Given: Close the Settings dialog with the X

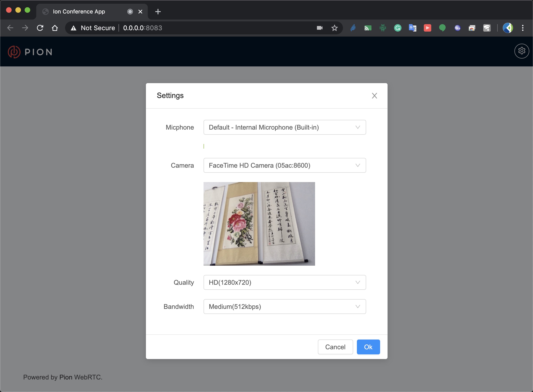Looking at the screenshot, I should tap(374, 96).
